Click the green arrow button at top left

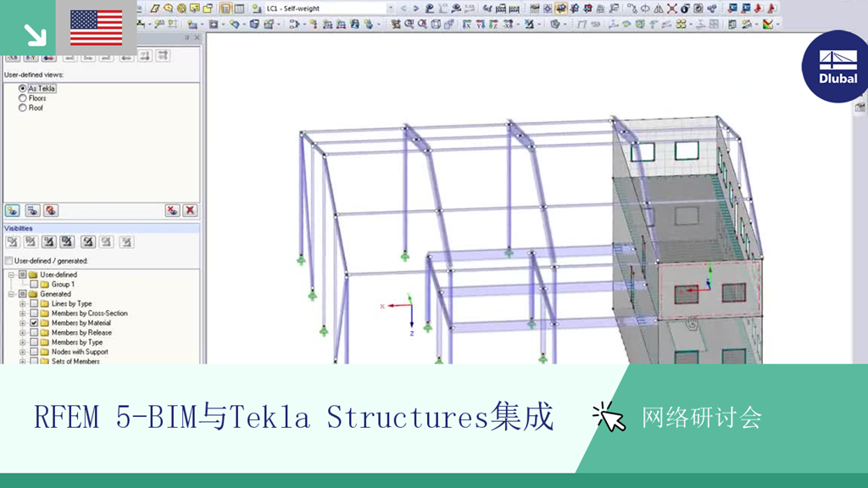28,28
